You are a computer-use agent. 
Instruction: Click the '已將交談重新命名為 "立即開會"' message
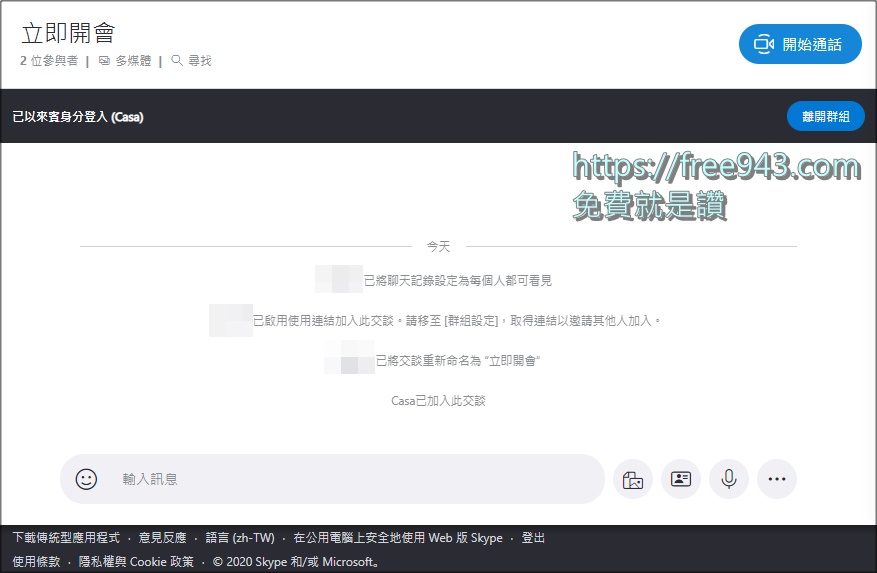pos(458,360)
